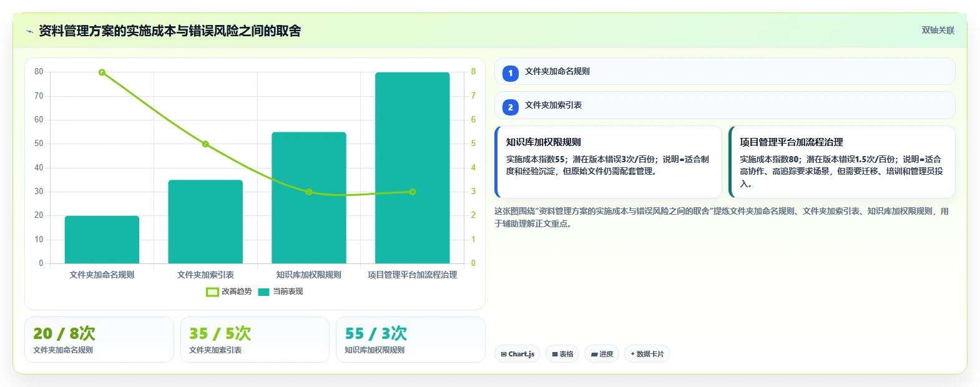Toggle the 改善趋势 legend item
Viewport: 980px width, 387px height.
pyautogui.click(x=229, y=291)
